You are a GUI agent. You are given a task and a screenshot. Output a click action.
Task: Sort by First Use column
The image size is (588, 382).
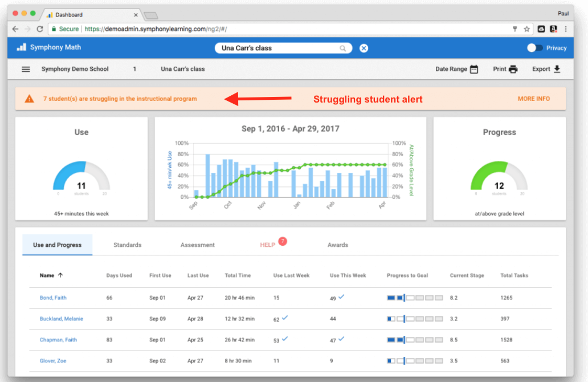160,275
